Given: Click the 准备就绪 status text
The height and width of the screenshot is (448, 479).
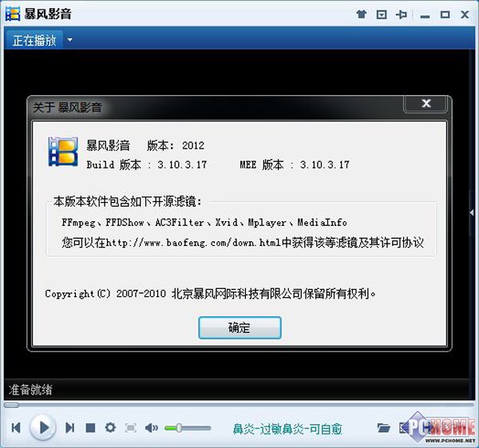Looking at the screenshot, I should tap(30, 390).
